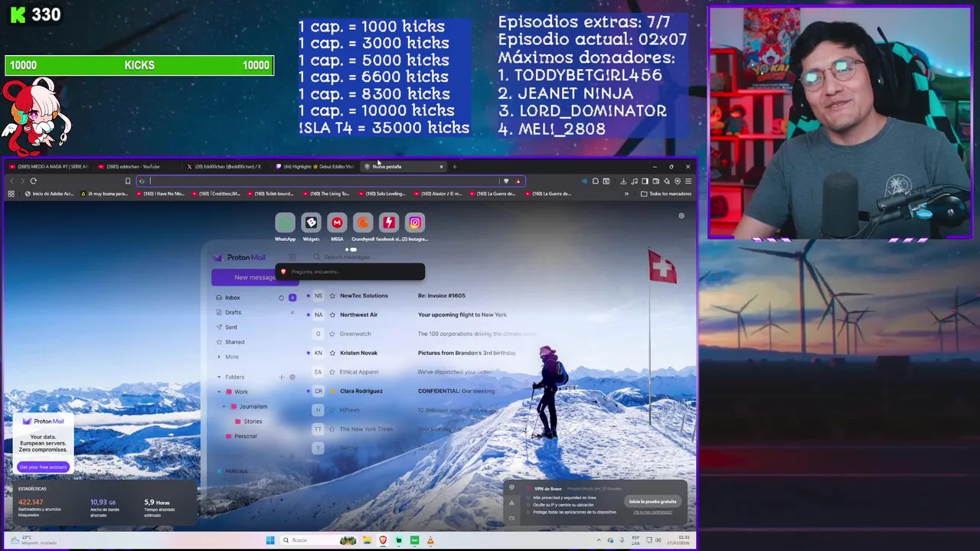Open the Brave VPN toolbar icon

[678, 181]
